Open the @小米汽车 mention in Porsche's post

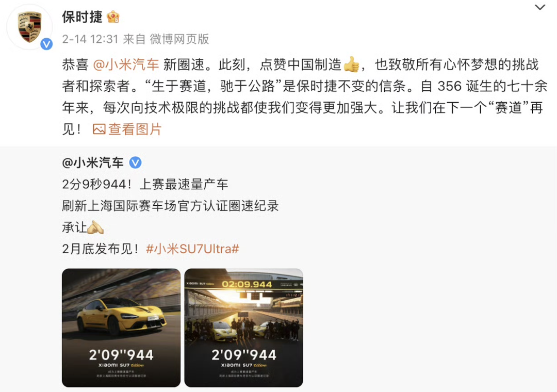tap(126, 64)
